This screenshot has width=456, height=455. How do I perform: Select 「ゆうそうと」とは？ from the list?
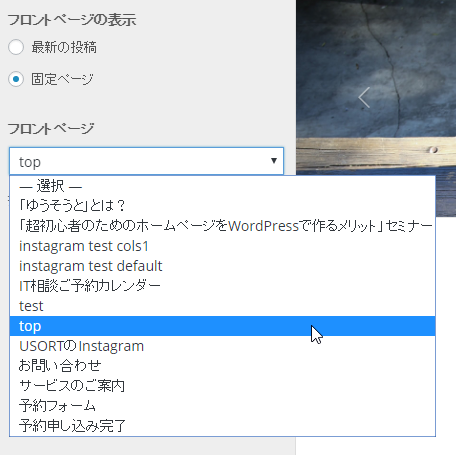pos(222,206)
